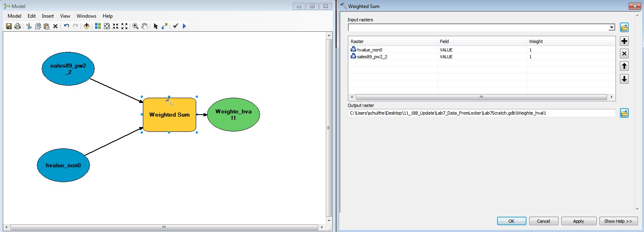Apply the Weighted Sum settings

click(579, 221)
